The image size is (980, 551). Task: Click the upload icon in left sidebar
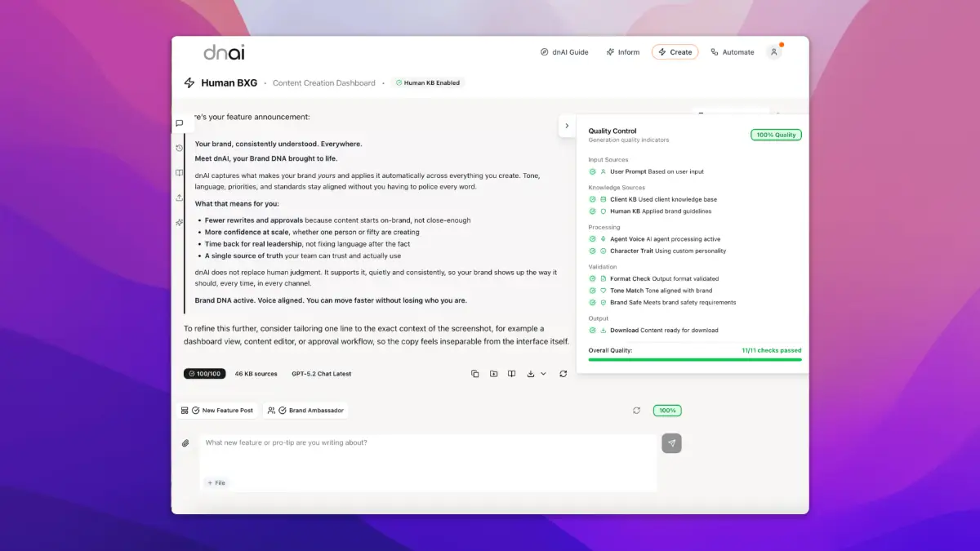180,198
